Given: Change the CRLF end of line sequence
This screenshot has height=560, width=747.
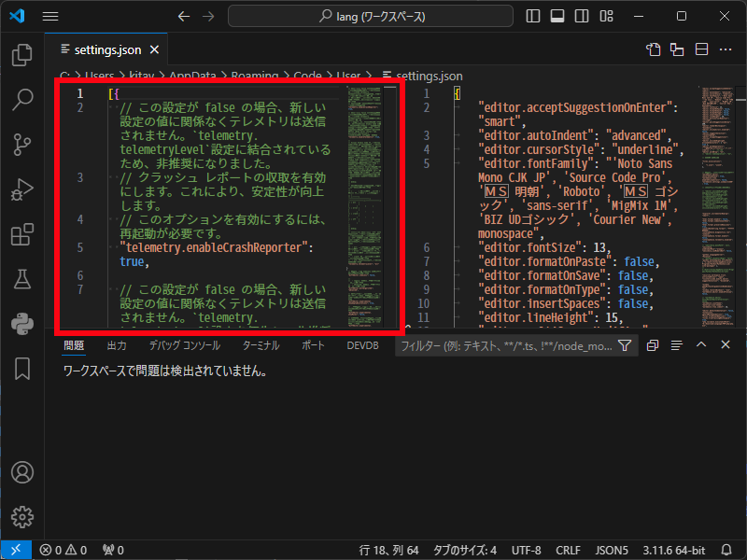Looking at the screenshot, I should (568, 551).
